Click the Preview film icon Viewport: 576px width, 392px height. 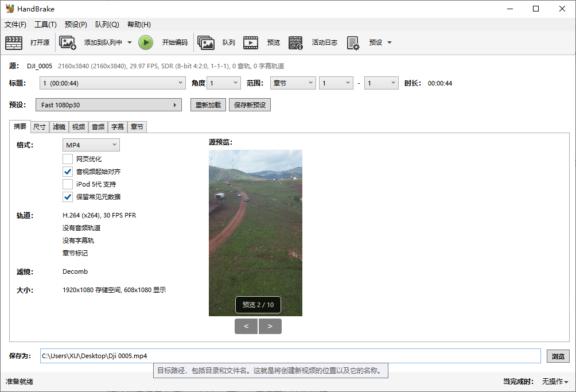coord(251,42)
